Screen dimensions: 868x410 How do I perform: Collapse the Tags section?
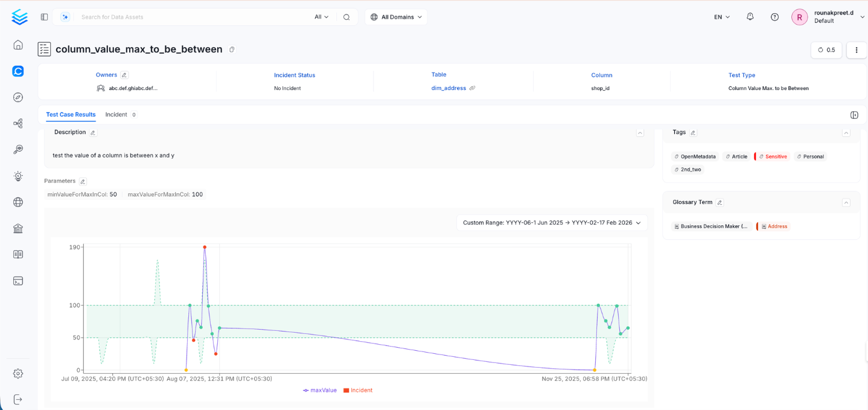click(x=846, y=132)
